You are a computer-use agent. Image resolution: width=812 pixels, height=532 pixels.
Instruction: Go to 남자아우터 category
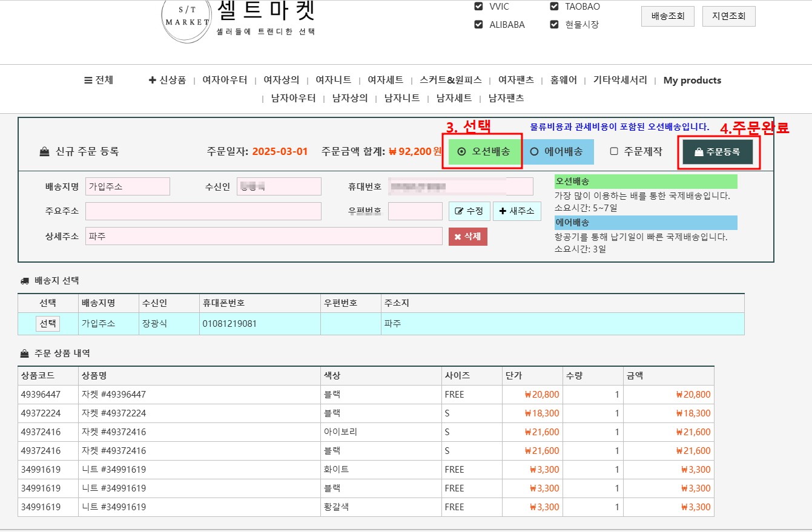pyautogui.click(x=294, y=98)
